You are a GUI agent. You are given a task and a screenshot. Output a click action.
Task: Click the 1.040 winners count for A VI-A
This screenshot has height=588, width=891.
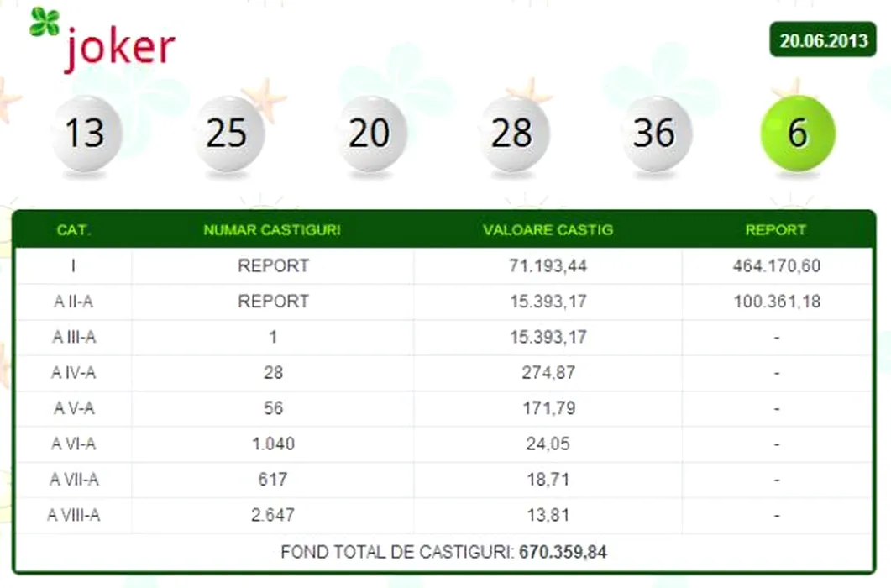[273, 444]
